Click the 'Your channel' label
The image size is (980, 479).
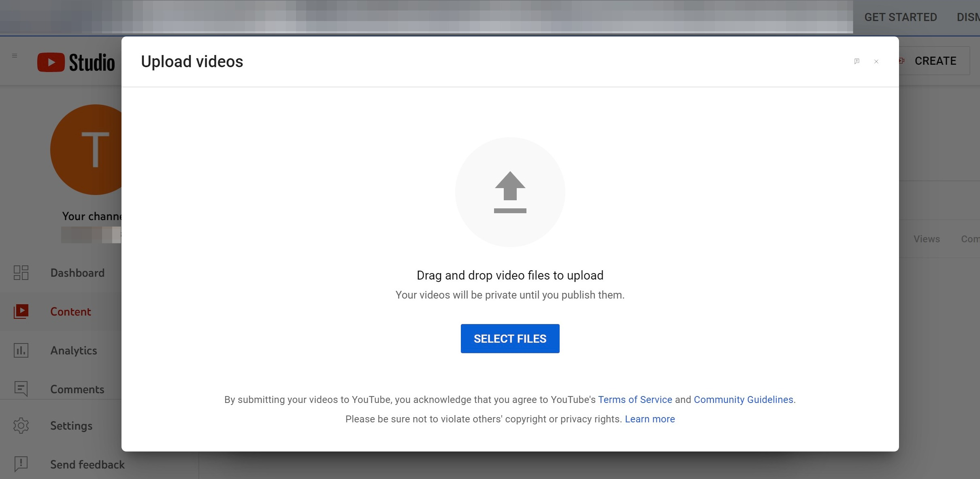[x=92, y=216]
